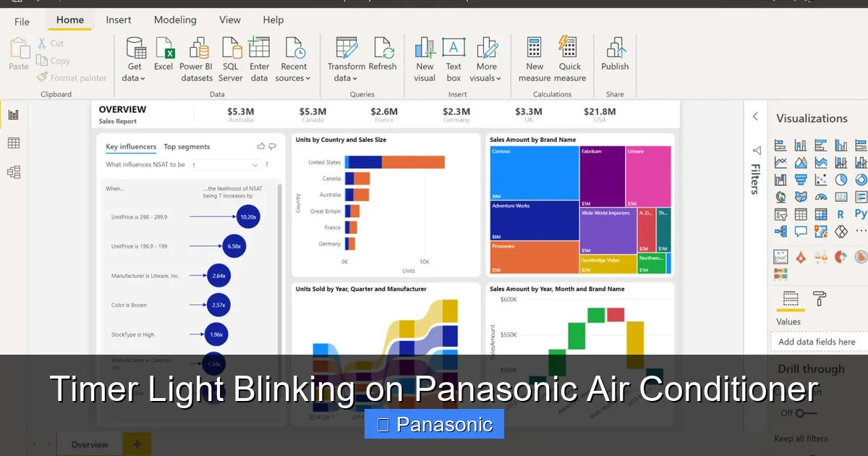Select the Funnel visualization

tap(801, 180)
